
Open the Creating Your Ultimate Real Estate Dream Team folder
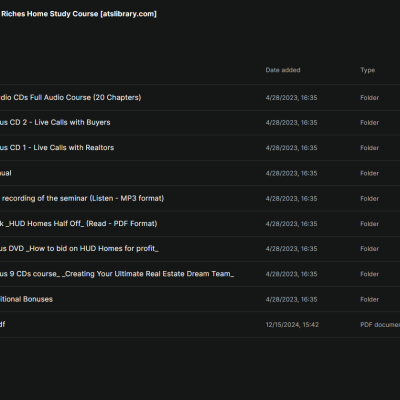click(117, 274)
